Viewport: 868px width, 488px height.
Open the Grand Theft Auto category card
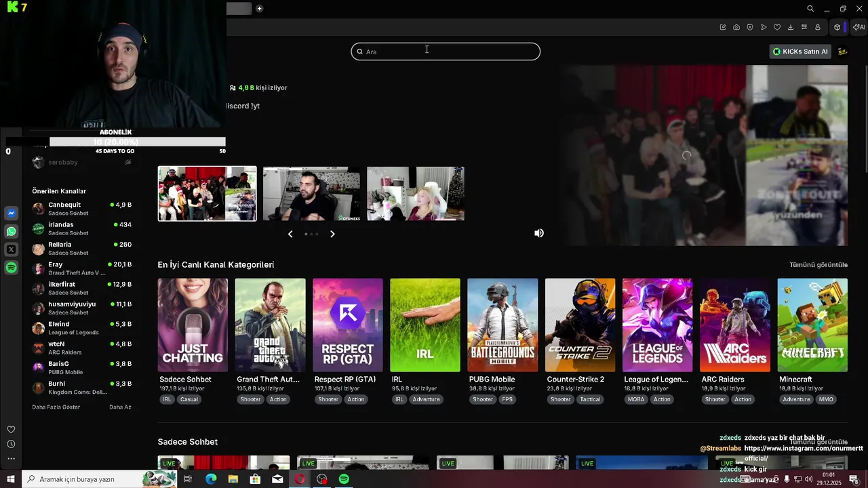tap(270, 325)
